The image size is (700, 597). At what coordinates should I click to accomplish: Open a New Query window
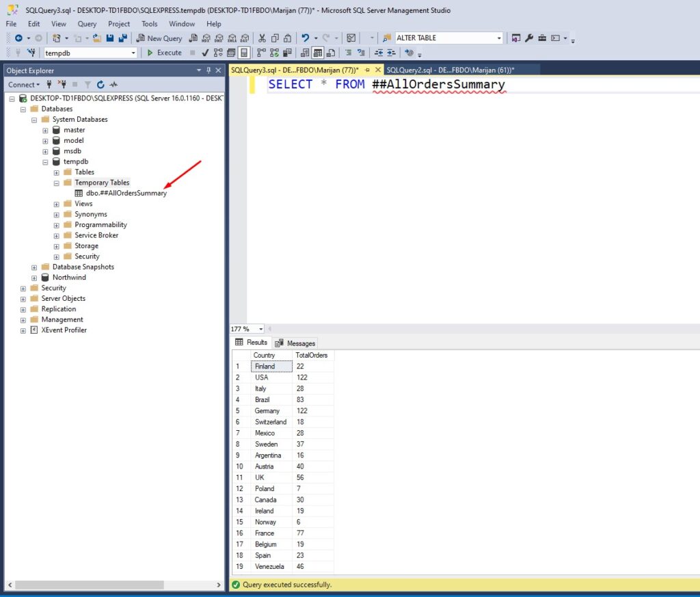(x=159, y=38)
